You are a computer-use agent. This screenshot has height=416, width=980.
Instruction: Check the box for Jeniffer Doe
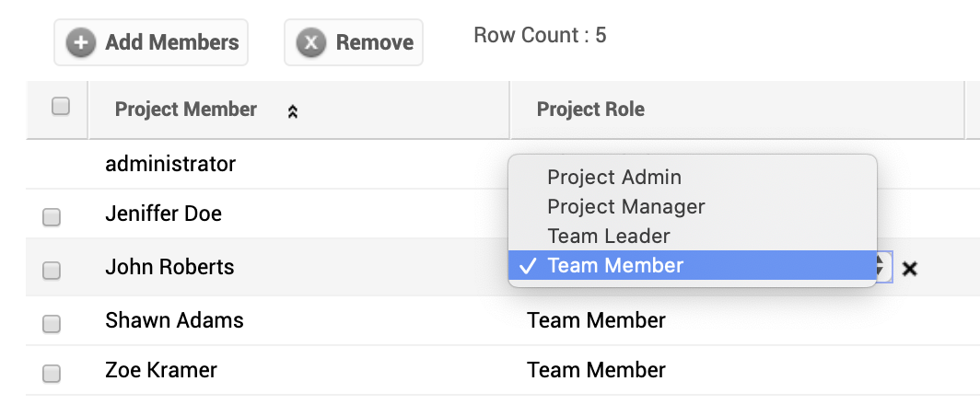pos(52,217)
